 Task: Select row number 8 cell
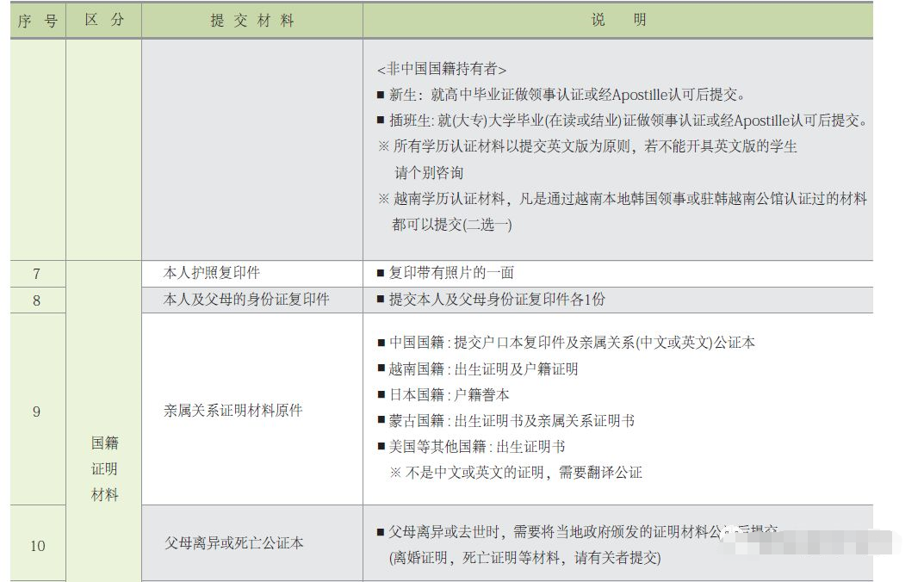[x=37, y=300]
